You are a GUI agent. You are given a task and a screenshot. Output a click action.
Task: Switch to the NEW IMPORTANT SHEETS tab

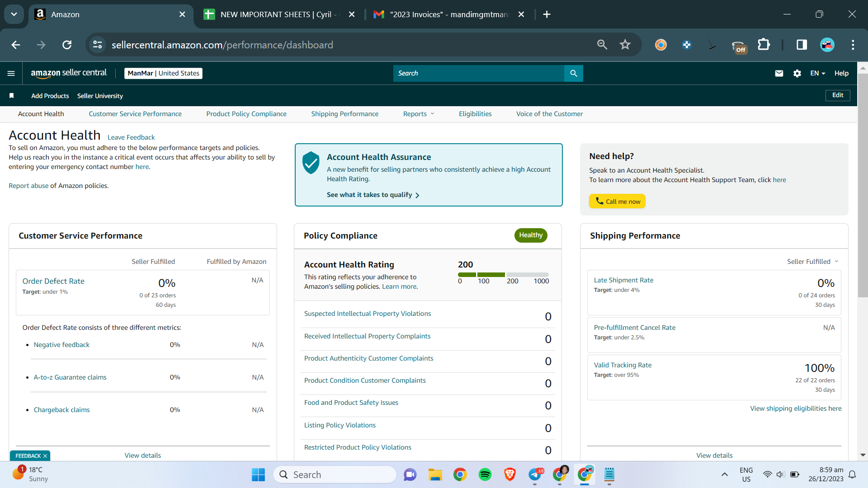pos(279,14)
